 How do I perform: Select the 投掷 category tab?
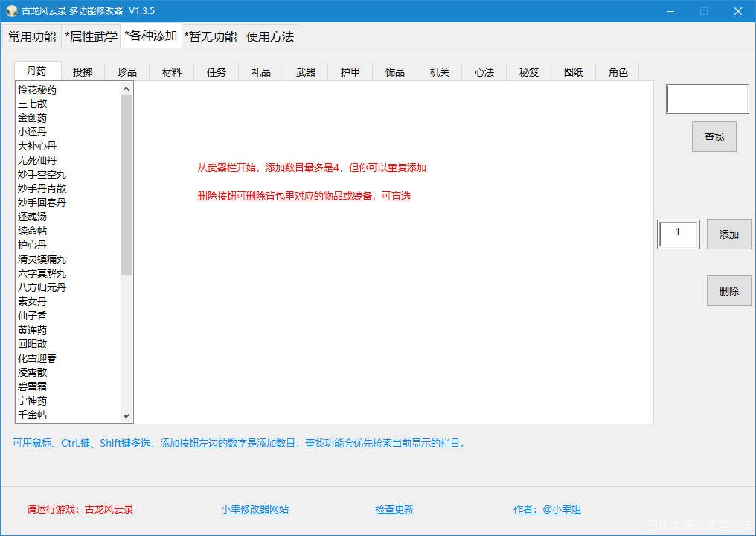pos(82,71)
